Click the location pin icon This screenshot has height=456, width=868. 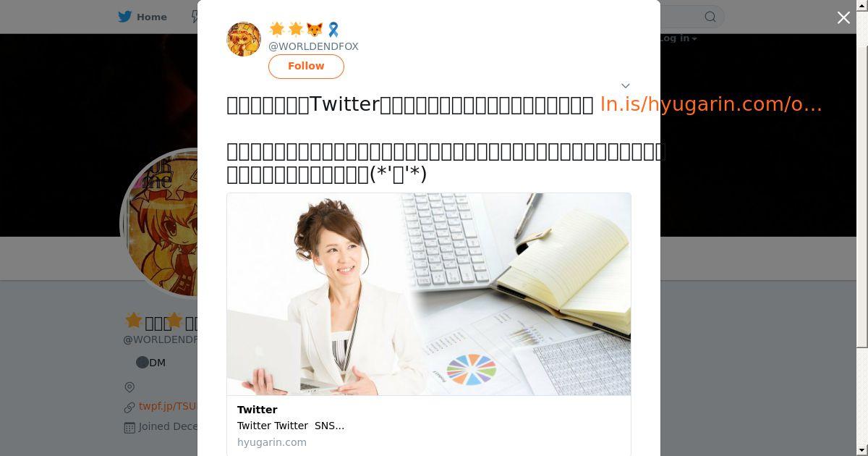point(129,387)
